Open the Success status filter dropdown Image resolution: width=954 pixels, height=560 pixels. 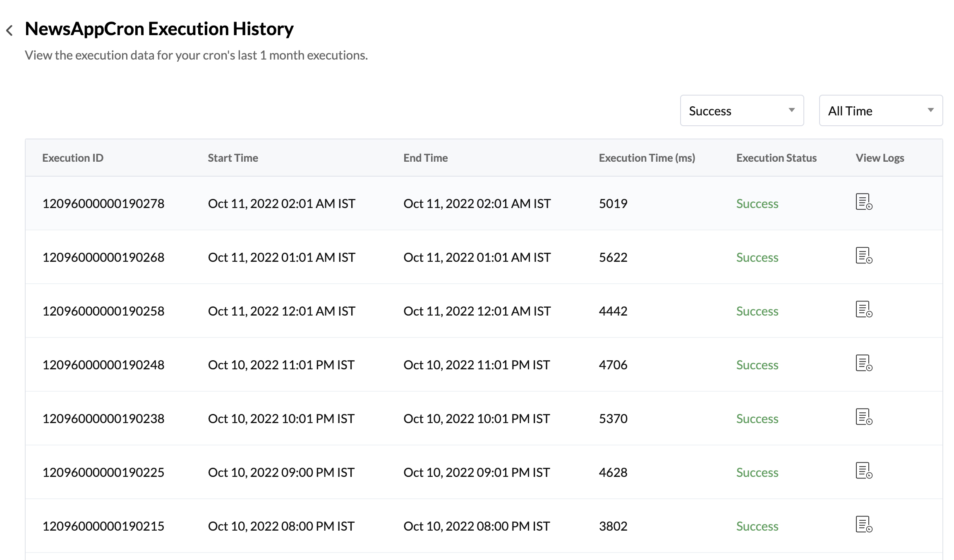[x=741, y=110]
